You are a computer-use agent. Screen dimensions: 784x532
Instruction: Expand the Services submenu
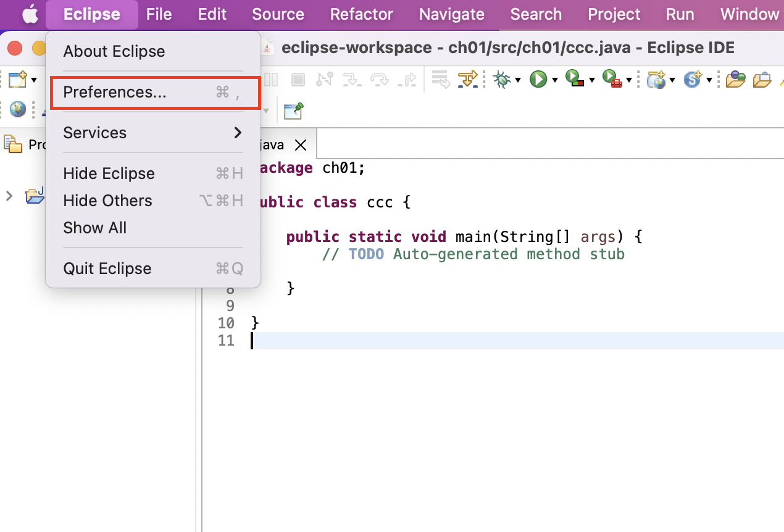pyautogui.click(x=153, y=133)
